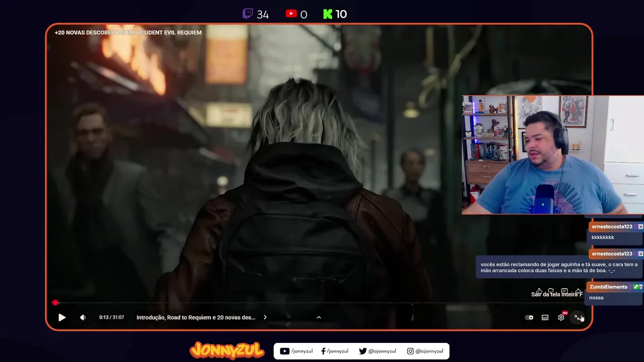Click the video title '+20 NOVAS DESCOBERTAS'
Screen dimensions: 644x362
[x=128, y=33]
